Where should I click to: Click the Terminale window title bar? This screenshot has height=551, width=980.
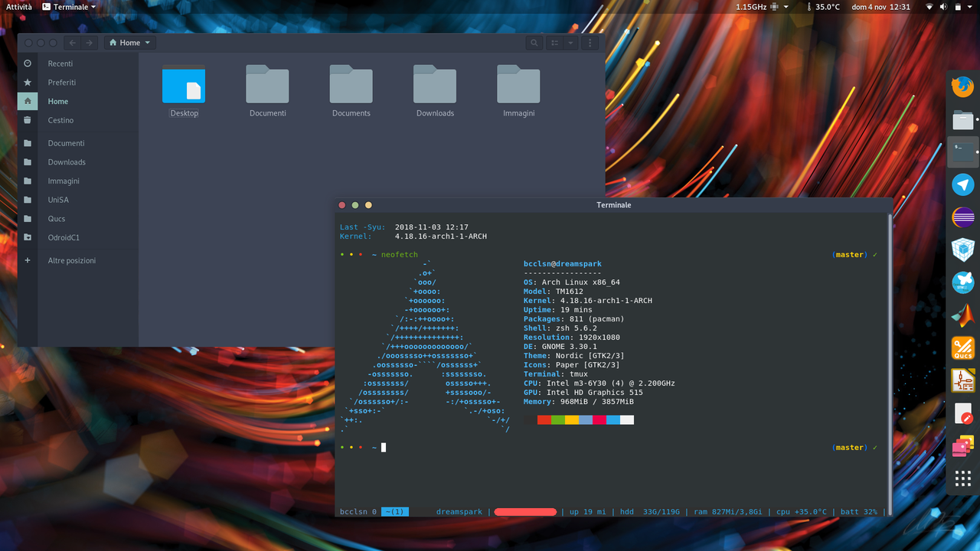[614, 205]
